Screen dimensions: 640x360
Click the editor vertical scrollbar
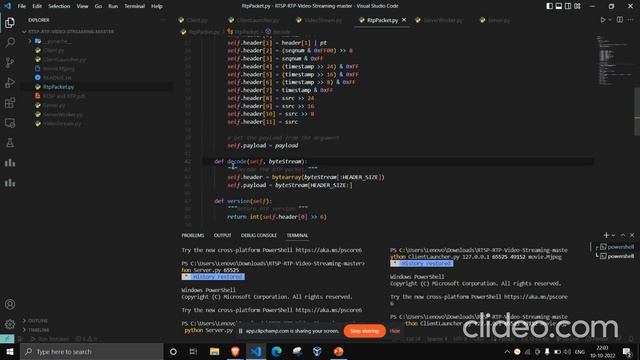637,111
